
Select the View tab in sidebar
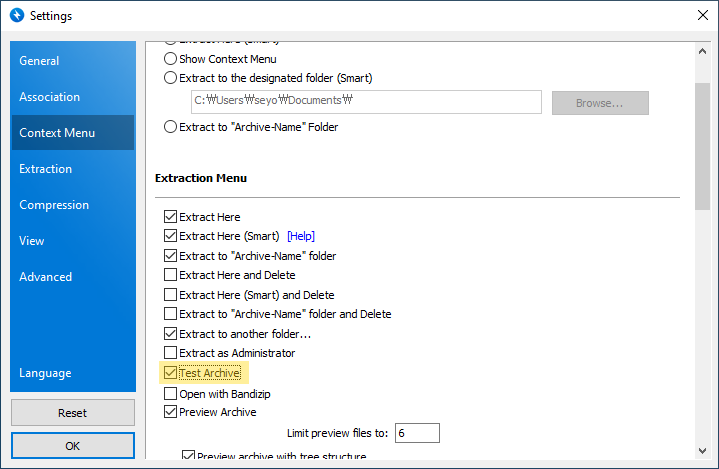coord(32,241)
